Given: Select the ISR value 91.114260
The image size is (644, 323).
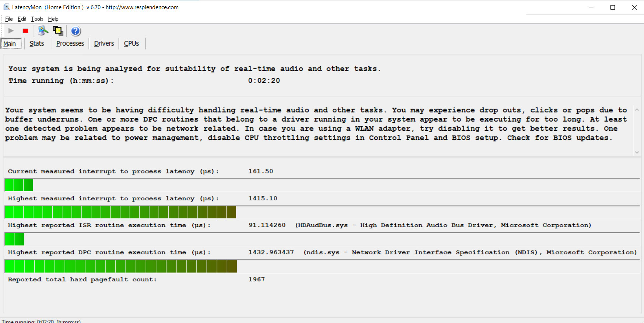Looking at the screenshot, I should coord(267,225).
